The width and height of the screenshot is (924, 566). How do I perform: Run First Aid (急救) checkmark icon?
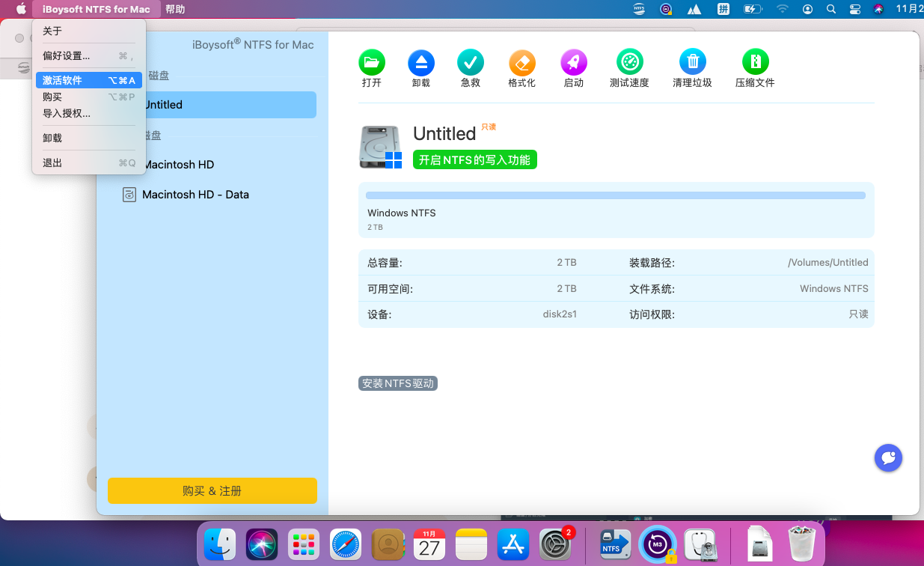(x=471, y=61)
